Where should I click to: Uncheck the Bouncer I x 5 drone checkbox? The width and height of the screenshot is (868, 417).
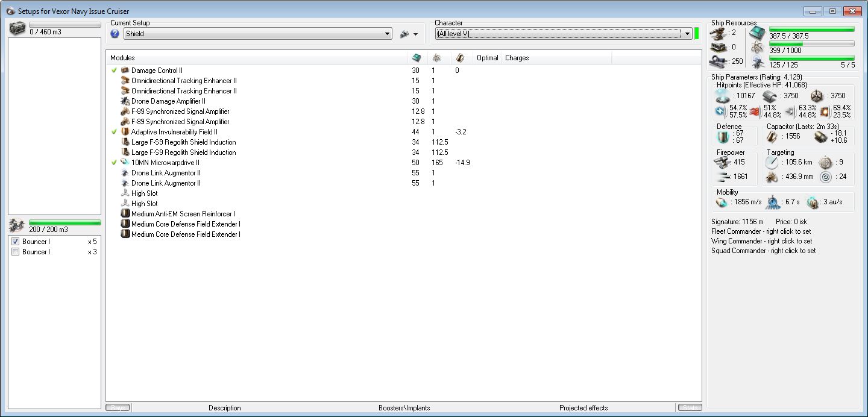[16, 242]
